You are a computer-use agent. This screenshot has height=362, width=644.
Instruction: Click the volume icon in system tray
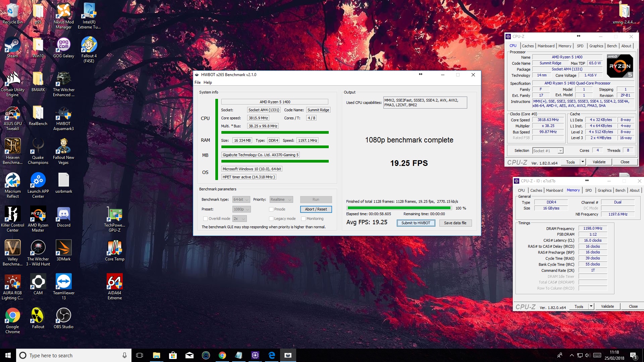[588, 355]
